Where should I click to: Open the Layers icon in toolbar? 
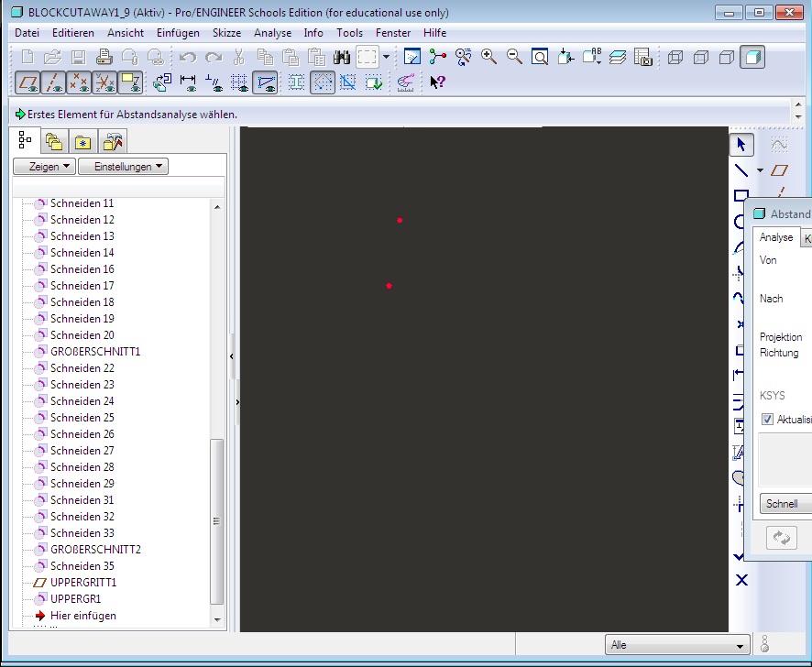pos(618,57)
